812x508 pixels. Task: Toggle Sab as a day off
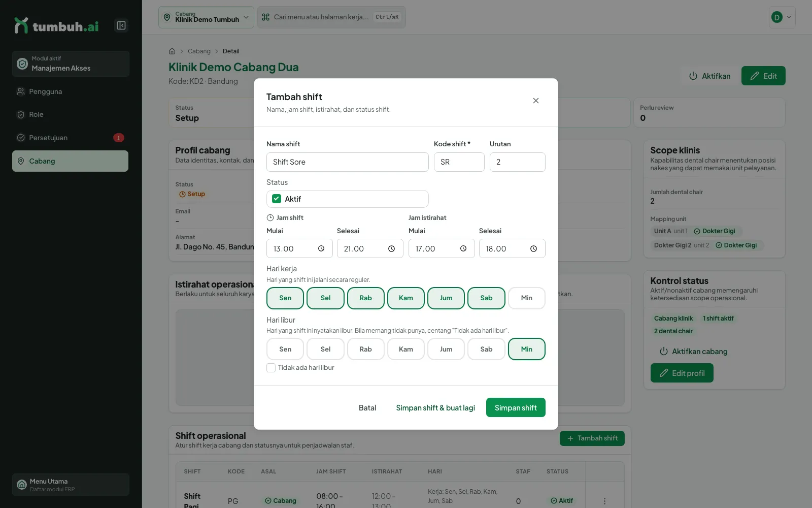tap(486, 350)
